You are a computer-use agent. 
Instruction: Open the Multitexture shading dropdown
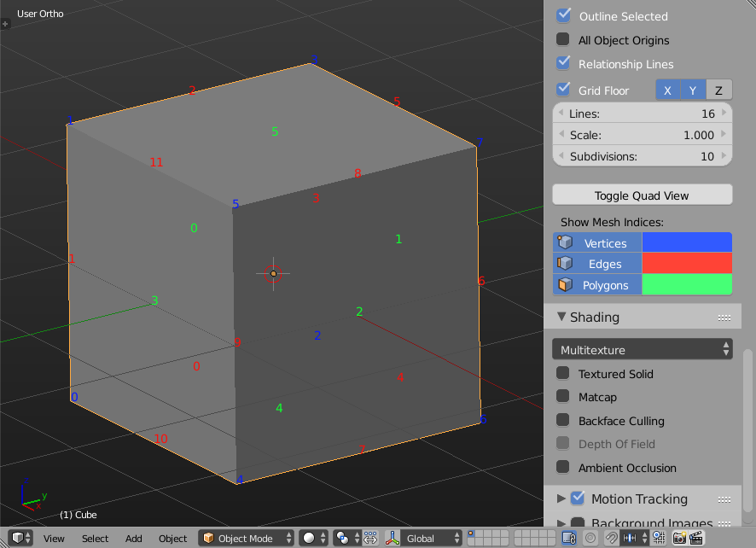643,349
